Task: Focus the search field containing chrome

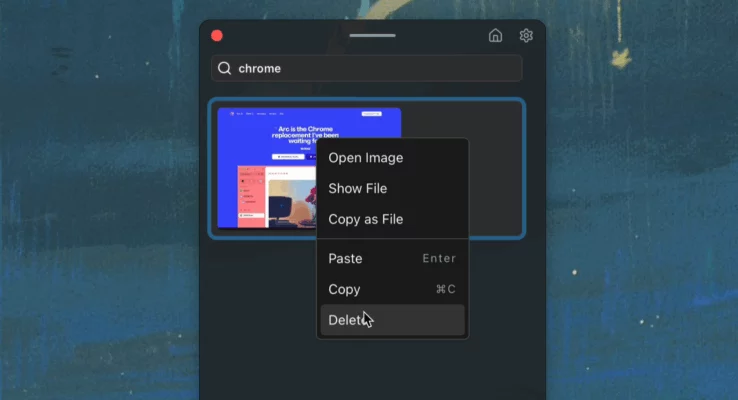Action: (367, 68)
